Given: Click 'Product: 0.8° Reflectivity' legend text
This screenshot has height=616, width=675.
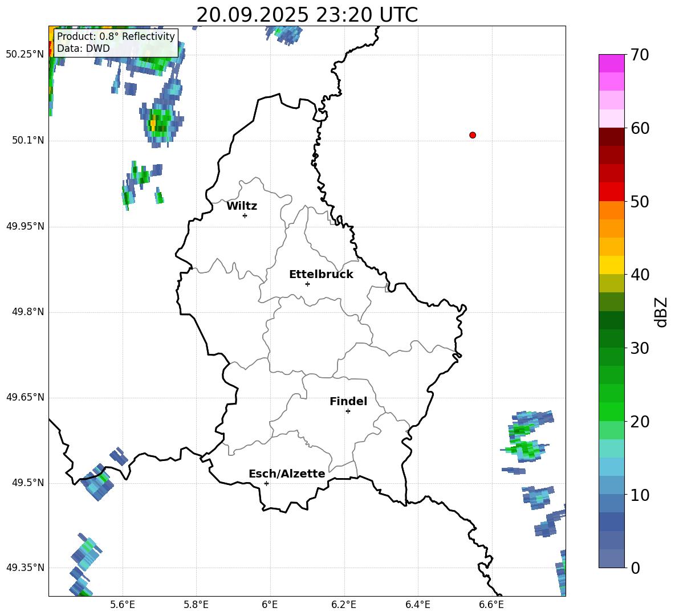Looking at the screenshot, I should 116,36.
